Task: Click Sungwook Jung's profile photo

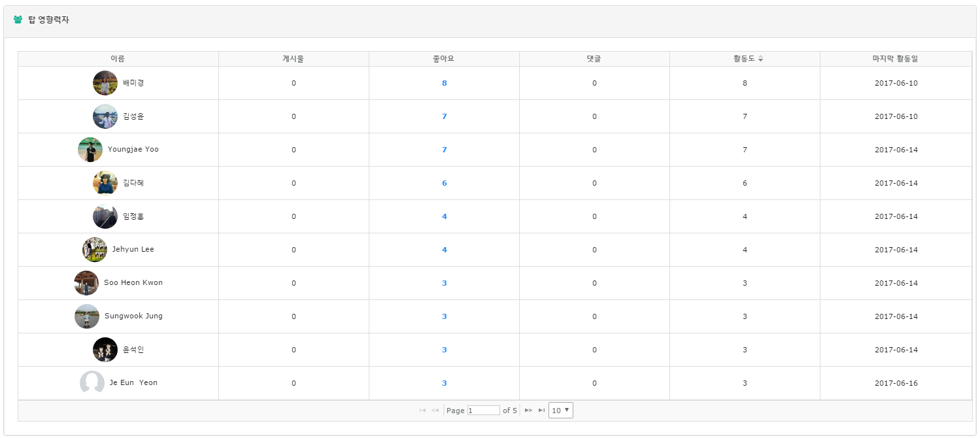Action: tap(87, 316)
